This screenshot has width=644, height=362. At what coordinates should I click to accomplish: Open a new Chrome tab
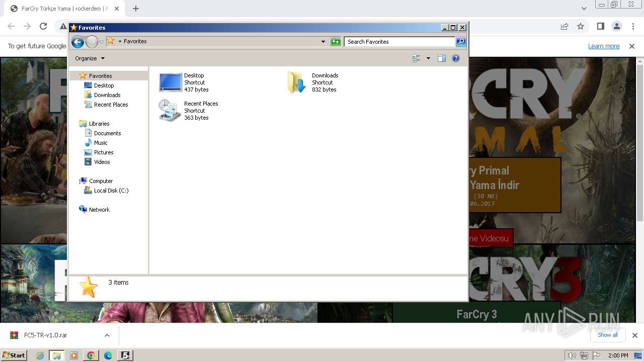tap(135, 9)
